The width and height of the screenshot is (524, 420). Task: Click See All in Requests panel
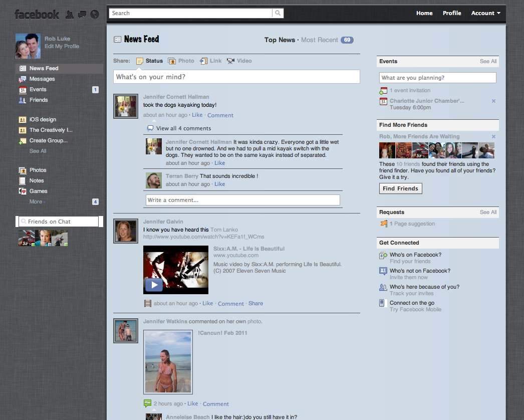[x=488, y=213]
